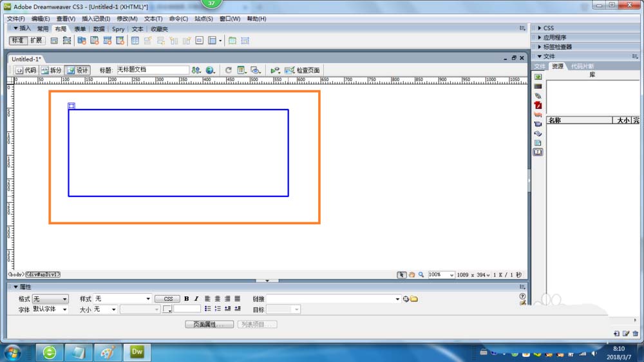Image resolution: width=644 pixels, height=362 pixels.
Task: Open the 100% zoom level dropdown
Action: (441, 274)
